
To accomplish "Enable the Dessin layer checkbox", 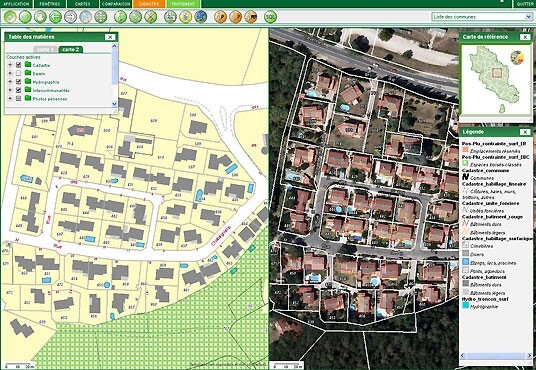I will click(18, 73).
